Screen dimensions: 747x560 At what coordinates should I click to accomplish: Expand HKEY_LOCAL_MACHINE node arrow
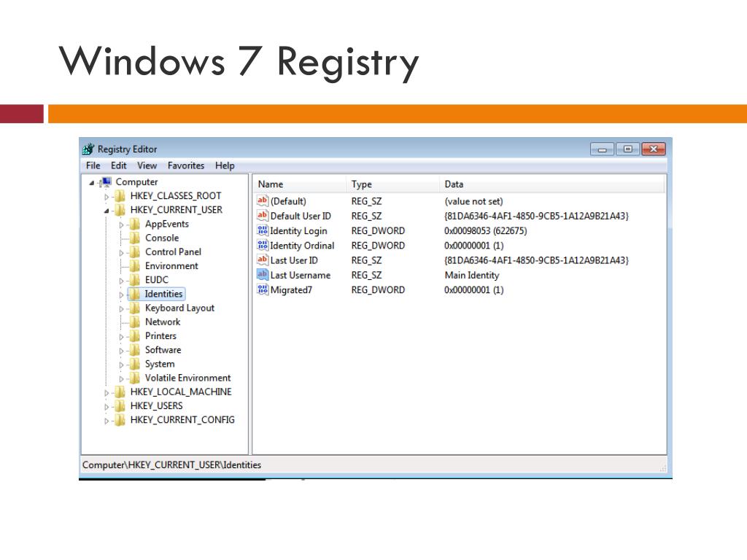tap(107, 393)
